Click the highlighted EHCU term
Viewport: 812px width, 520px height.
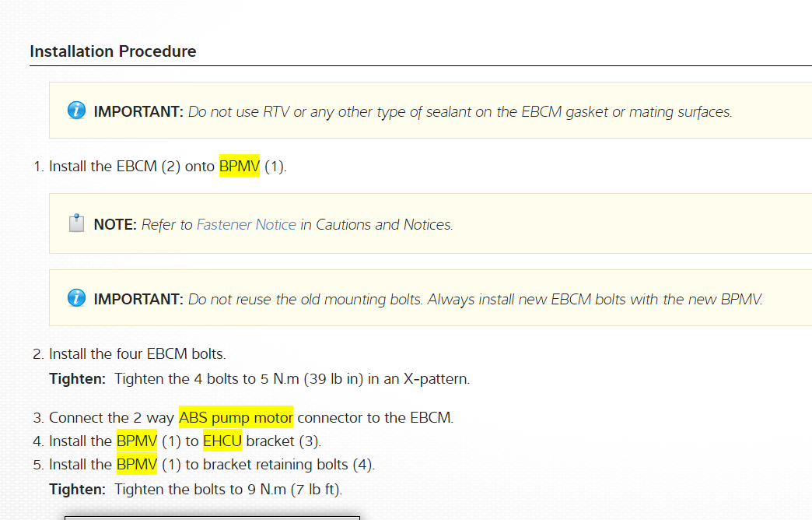[222, 441]
